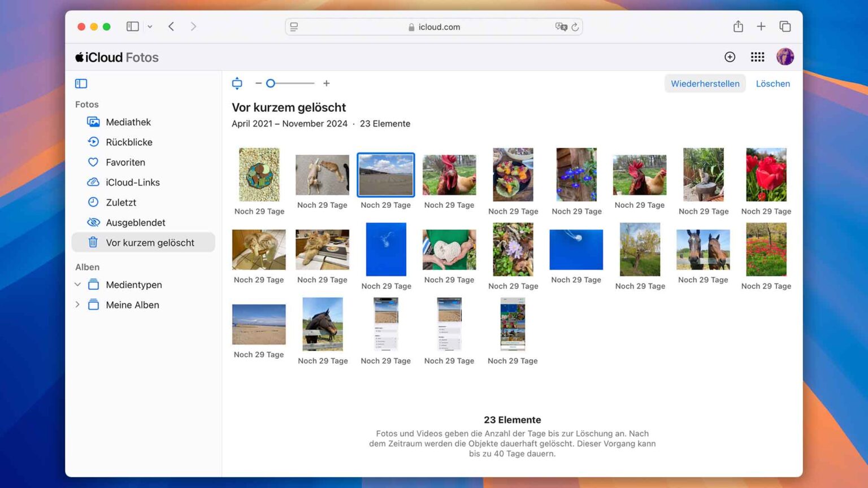Screen dimensions: 868x488
Task: Collapse the Medientypen album group
Action: [78, 285]
